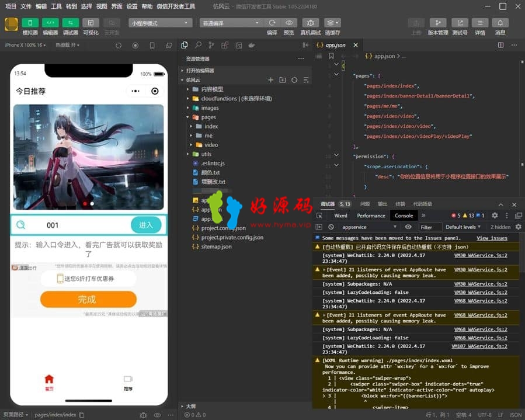The height and width of the screenshot is (420, 525).
Task: Start real device debugging
Action: point(310,23)
